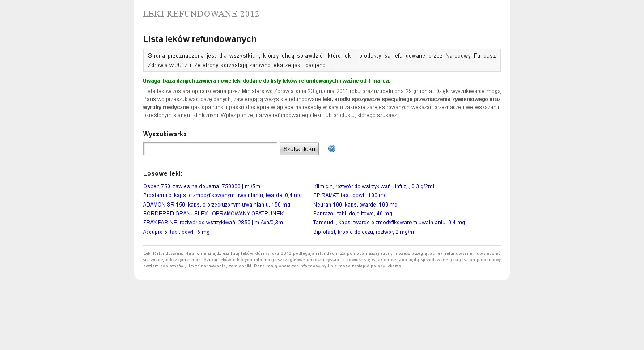Open BORDERED GRANUFLEX opatrunek link
The image size is (644, 350).
[x=213, y=214]
